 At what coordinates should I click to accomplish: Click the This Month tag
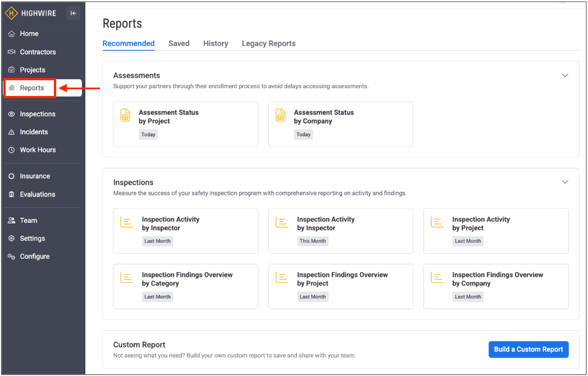(313, 241)
